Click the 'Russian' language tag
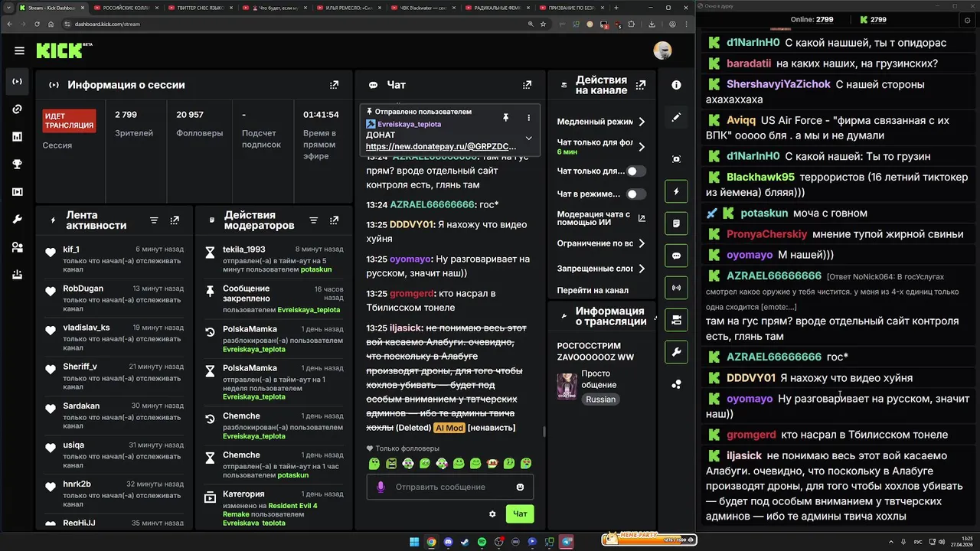Image resolution: width=980 pixels, height=551 pixels. point(600,399)
